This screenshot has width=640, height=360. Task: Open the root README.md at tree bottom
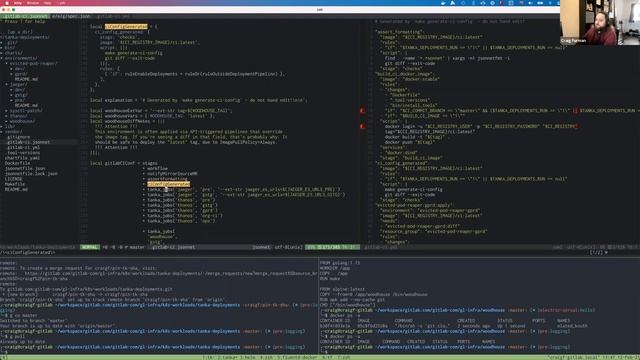coord(16,189)
